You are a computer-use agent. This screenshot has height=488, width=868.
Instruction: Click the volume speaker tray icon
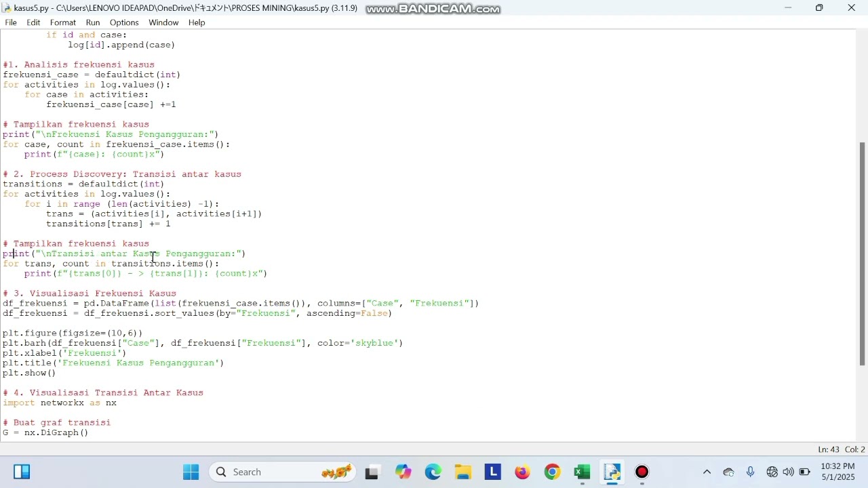[788, 472]
